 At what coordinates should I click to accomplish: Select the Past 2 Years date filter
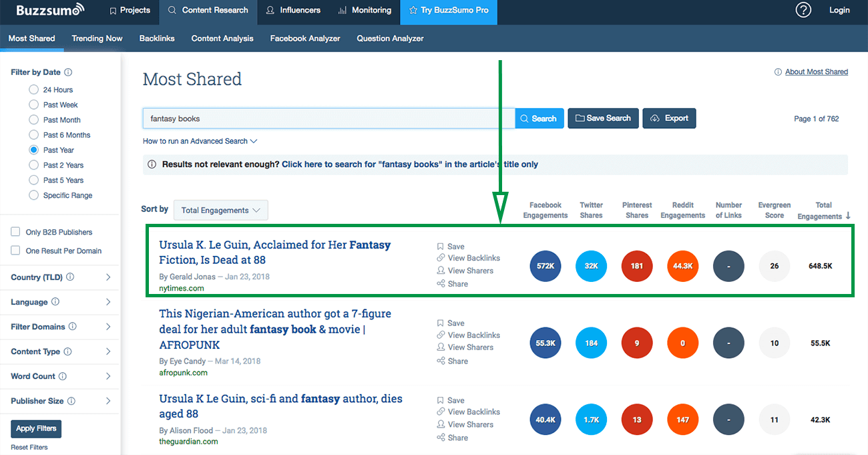point(33,165)
